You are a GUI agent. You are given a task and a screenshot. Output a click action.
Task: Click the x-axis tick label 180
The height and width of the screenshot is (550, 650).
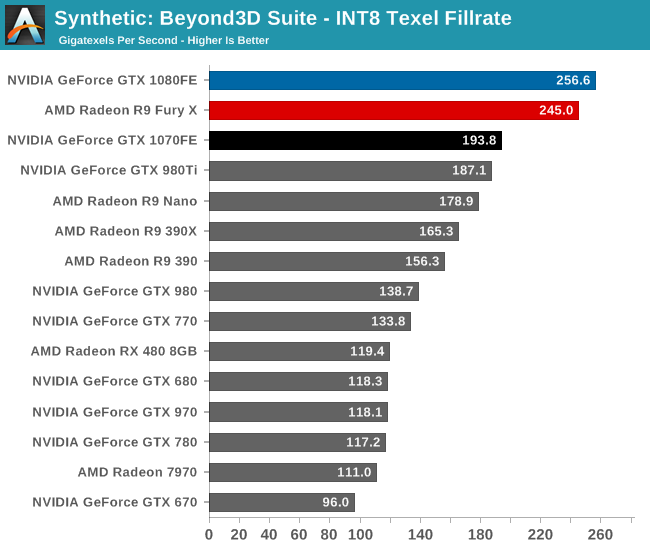(x=480, y=535)
